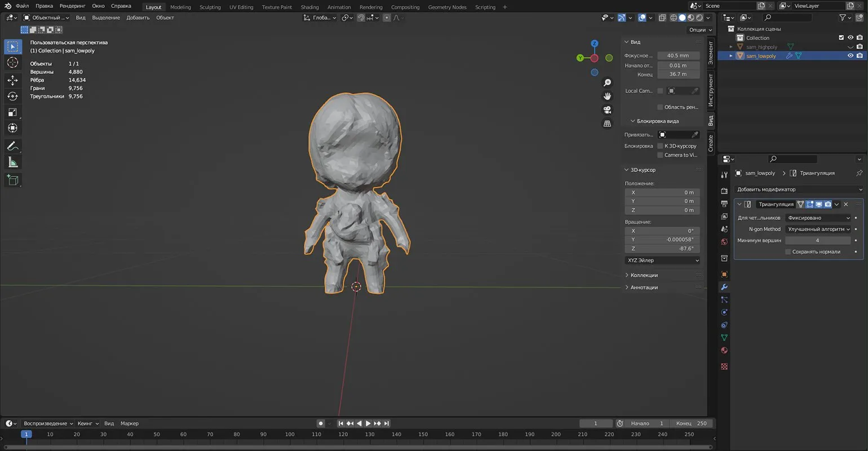
Task: Select the Scale tool in left toolbar
Action: 12,112
